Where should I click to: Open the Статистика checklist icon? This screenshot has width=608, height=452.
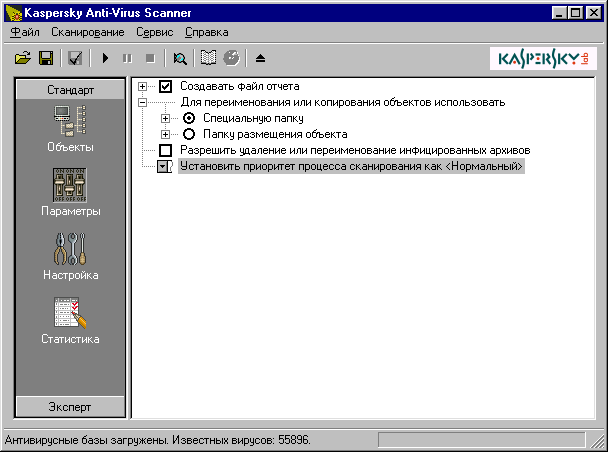pos(70,312)
